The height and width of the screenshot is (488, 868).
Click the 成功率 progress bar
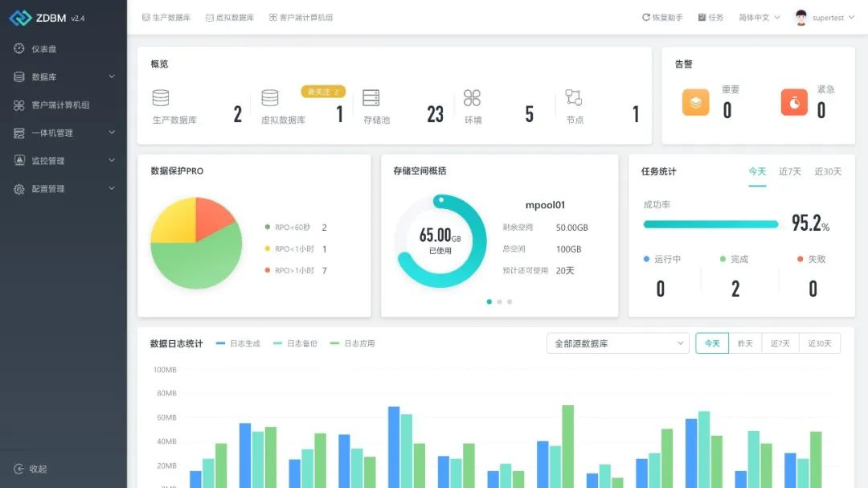(x=710, y=224)
